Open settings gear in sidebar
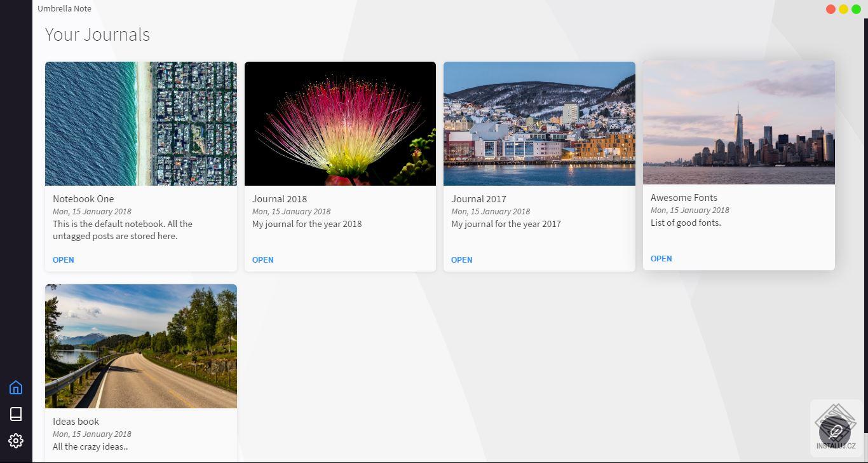Screen dimensions: 868x463 [x=16, y=441]
